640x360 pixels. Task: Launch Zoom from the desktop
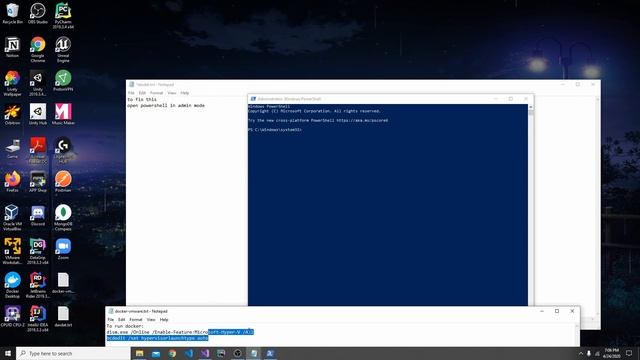(63, 249)
